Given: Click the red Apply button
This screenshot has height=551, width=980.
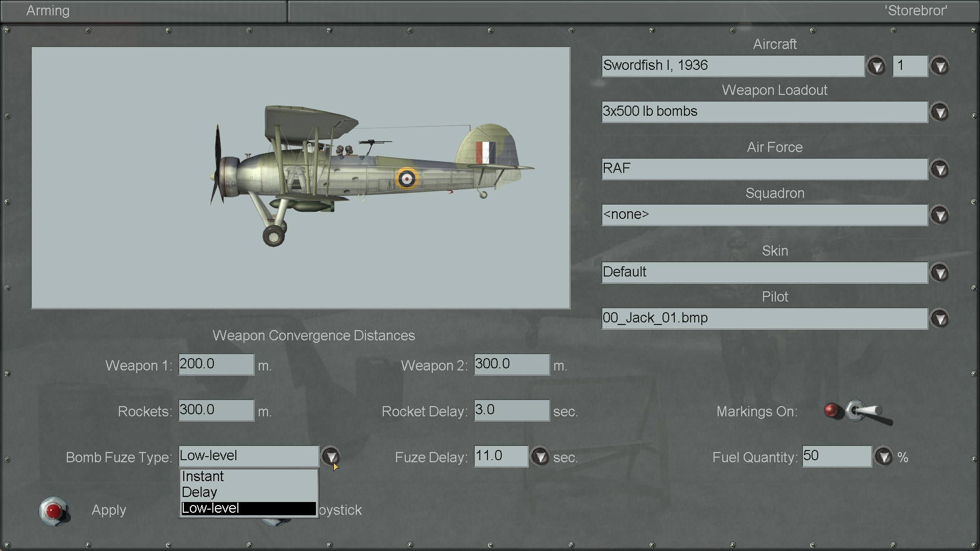Looking at the screenshot, I should (54, 511).
